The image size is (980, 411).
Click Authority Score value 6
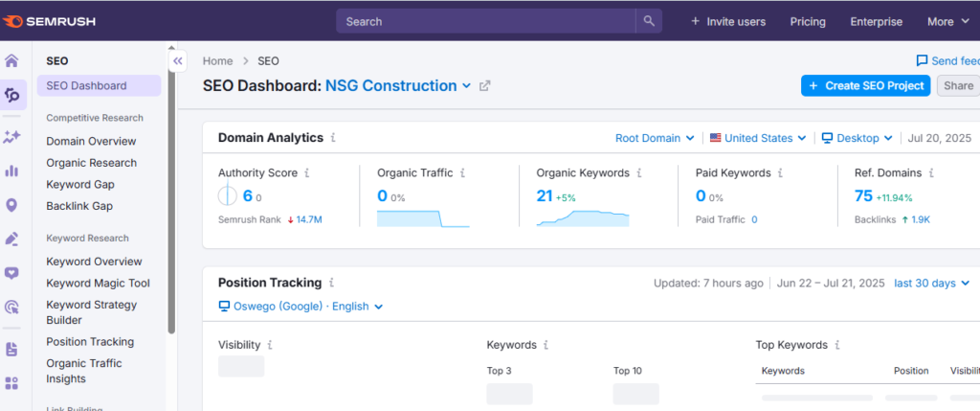(x=248, y=195)
